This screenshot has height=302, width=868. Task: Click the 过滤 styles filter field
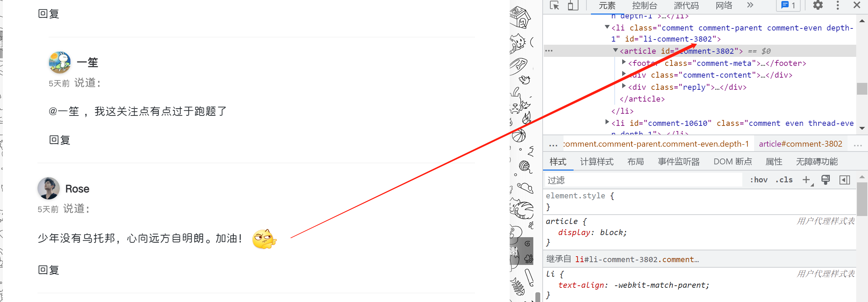(x=644, y=180)
